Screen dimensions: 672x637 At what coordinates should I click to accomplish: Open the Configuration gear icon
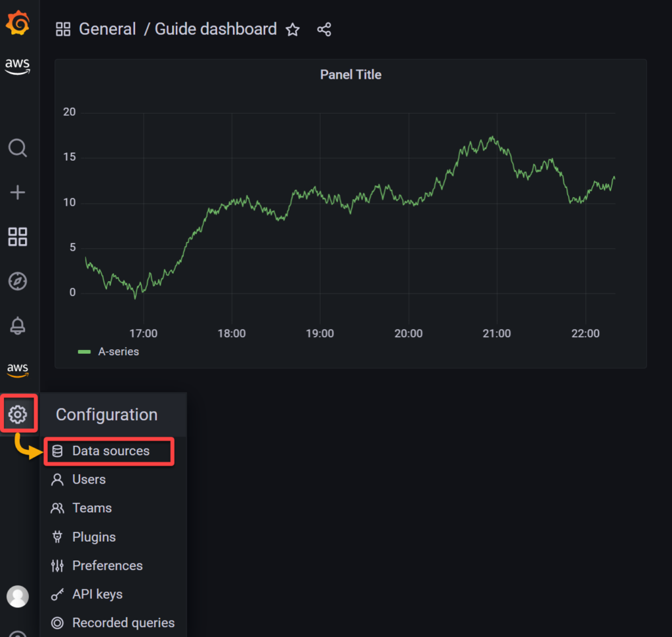[18, 413]
